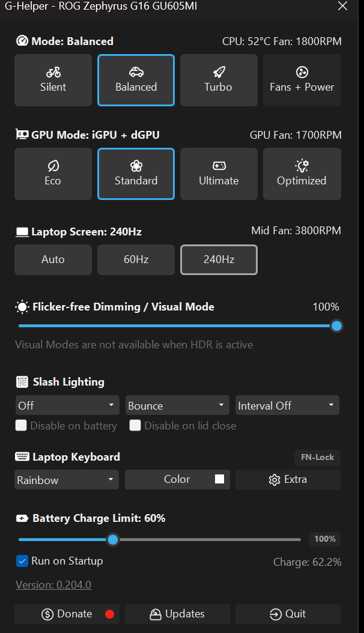Click the white keyboard color swatch
This screenshot has width=364, height=633.
[x=219, y=479]
